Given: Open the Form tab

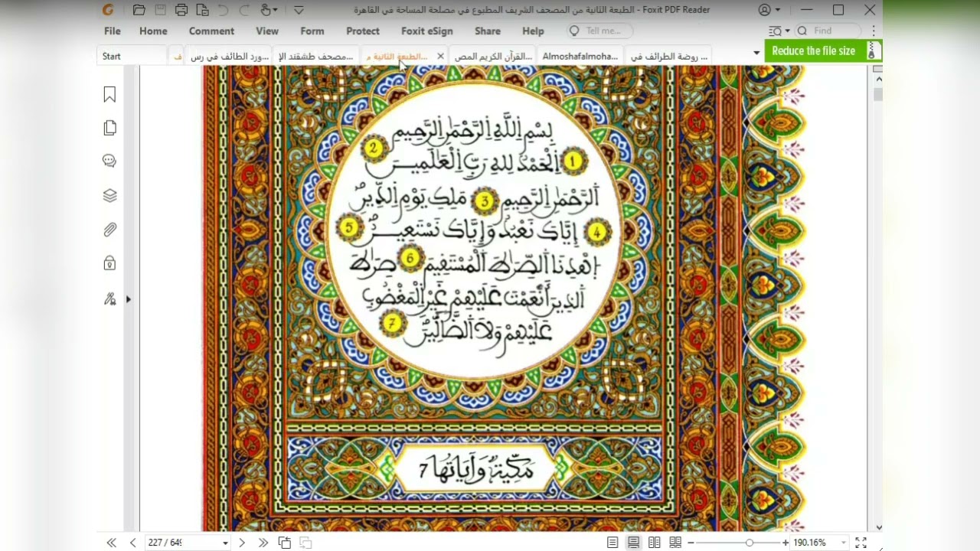Looking at the screenshot, I should click(x=312, y=31).
